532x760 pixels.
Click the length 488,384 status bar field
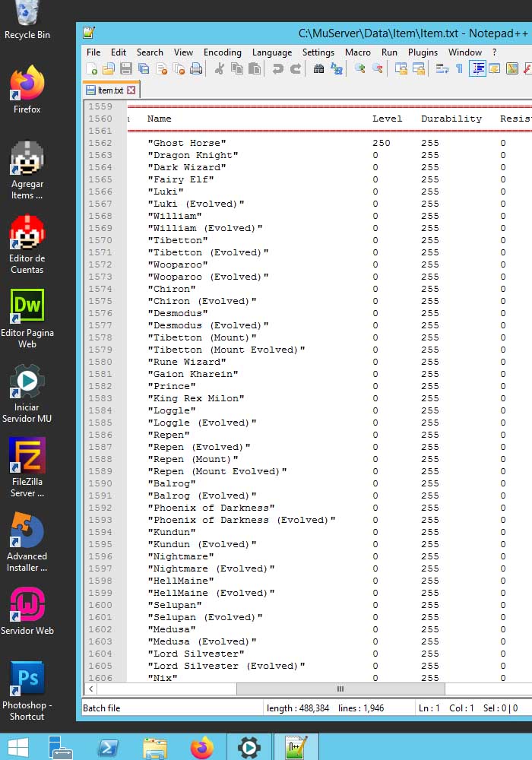297,708
